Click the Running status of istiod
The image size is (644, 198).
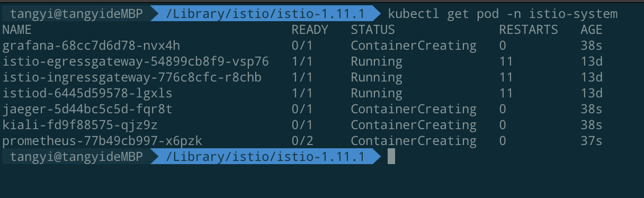click(377, 93)
